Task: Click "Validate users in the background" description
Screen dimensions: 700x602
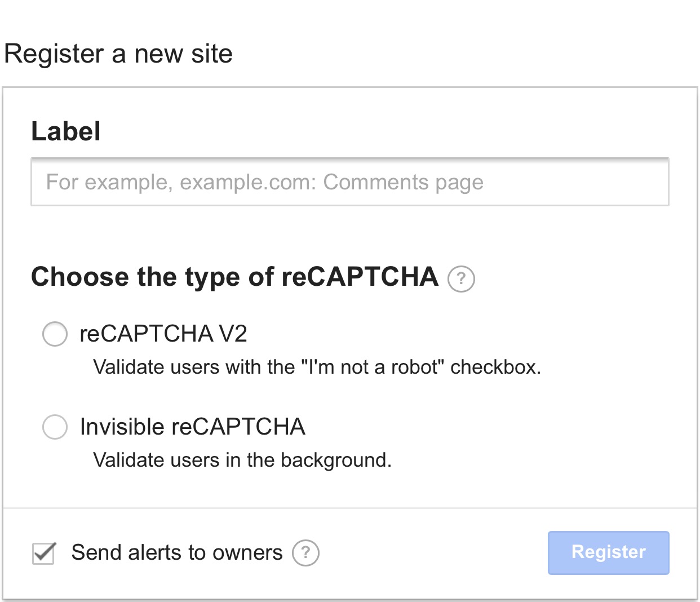Action: tap(242, 460)
